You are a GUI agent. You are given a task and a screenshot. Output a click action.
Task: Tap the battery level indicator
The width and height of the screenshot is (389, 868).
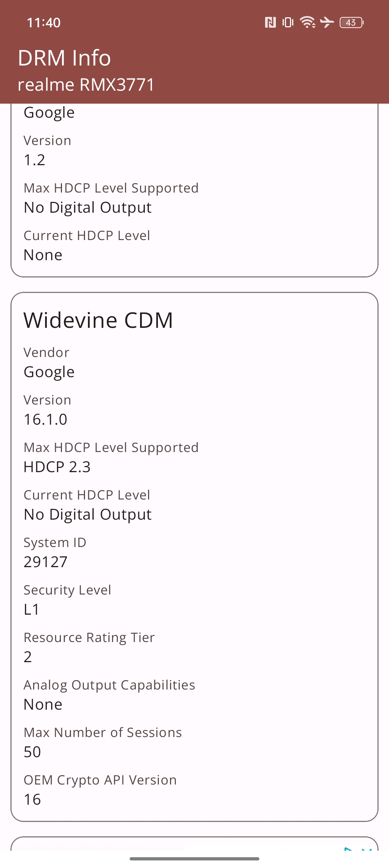click(352, 23)
